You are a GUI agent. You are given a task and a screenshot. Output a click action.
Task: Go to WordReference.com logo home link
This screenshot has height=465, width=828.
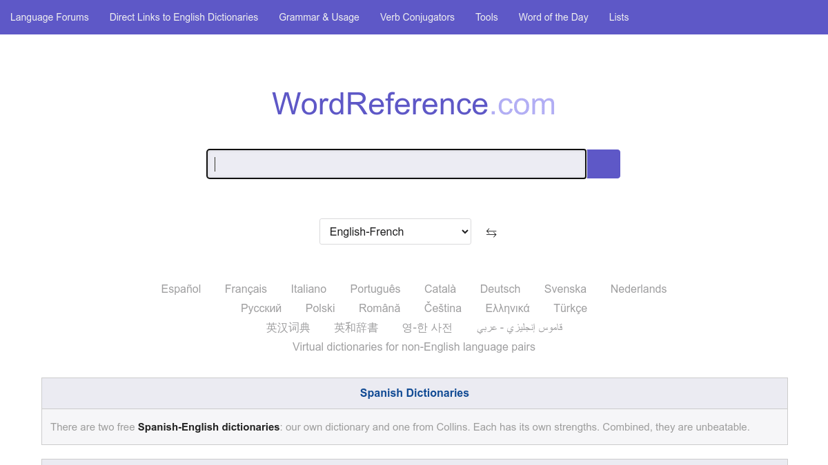click(x=413, y=103)
